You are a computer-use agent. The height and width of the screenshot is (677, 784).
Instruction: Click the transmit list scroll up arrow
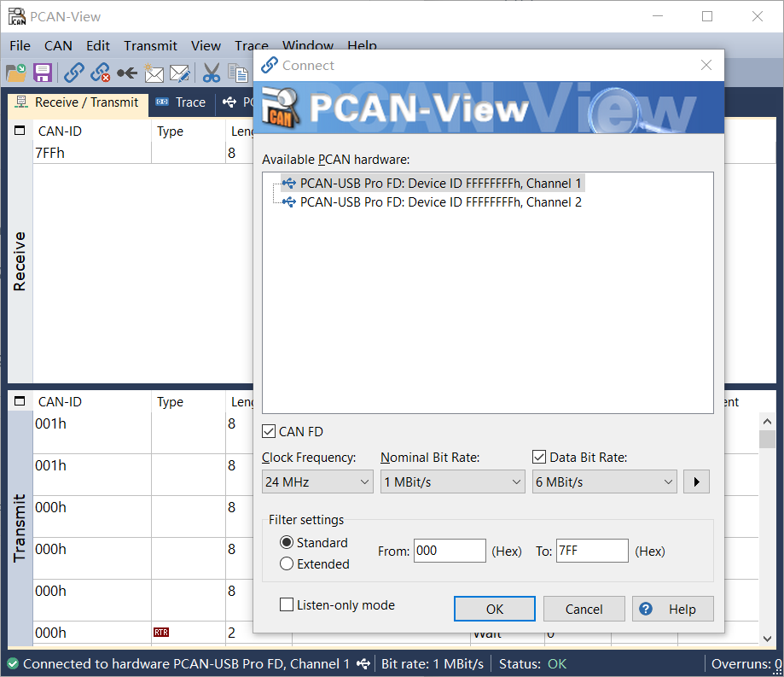point(767,422)
